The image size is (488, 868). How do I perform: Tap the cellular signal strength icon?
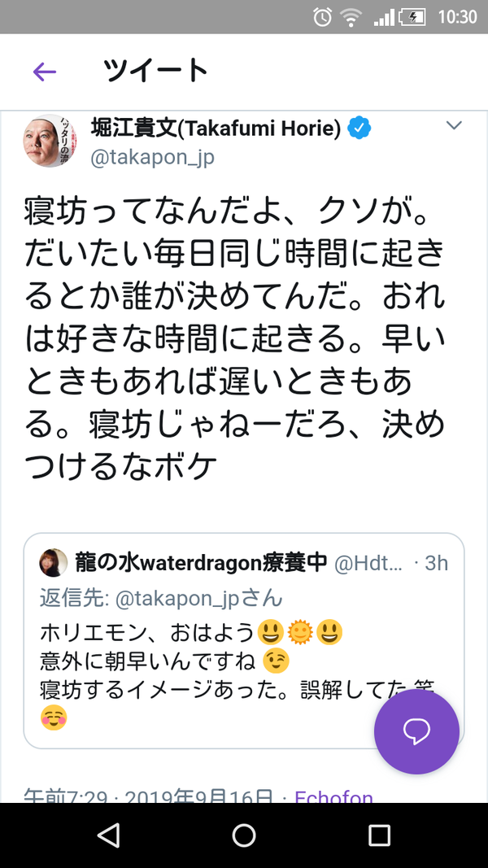pos(383,17)
